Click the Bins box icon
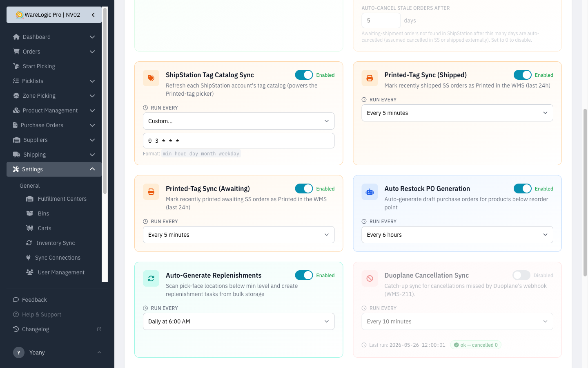588x368 pixels. pyautogui.click(x=30, y=213)
